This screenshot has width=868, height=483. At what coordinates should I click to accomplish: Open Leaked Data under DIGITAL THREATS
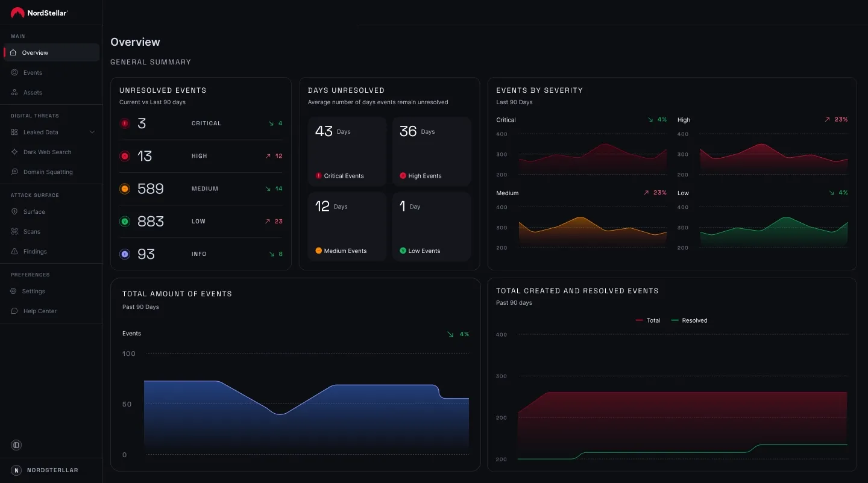pyautogui.click(x=40, y=132)
